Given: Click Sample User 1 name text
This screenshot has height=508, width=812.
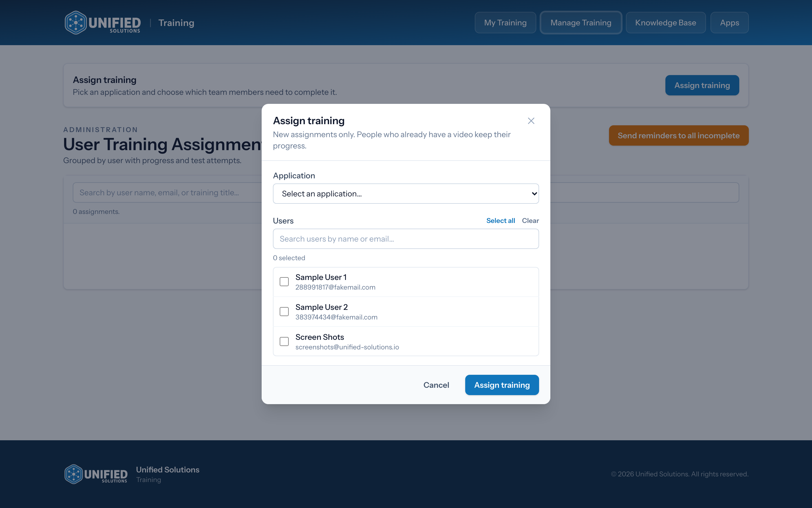Looking at the screenshot, I should pos(321,277).
